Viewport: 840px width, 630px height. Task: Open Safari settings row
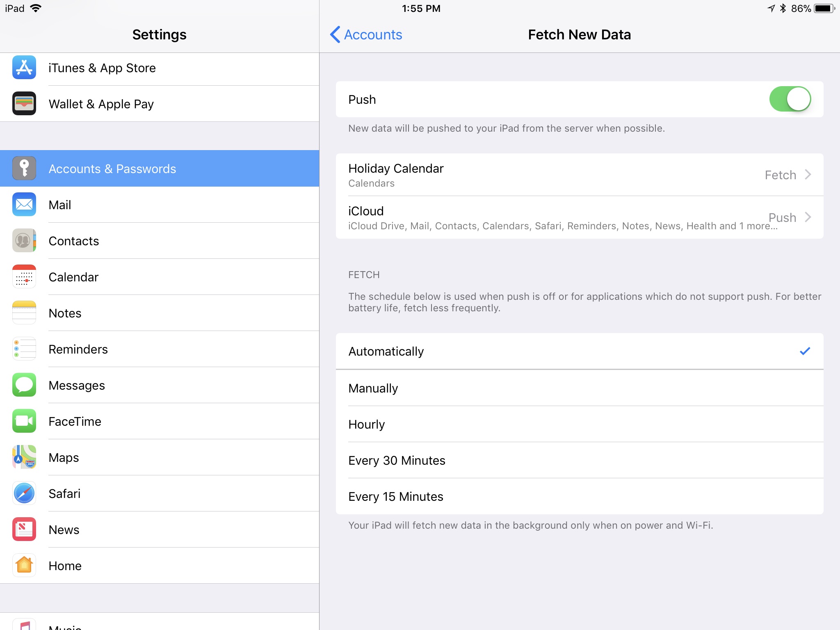coord(160,493)
